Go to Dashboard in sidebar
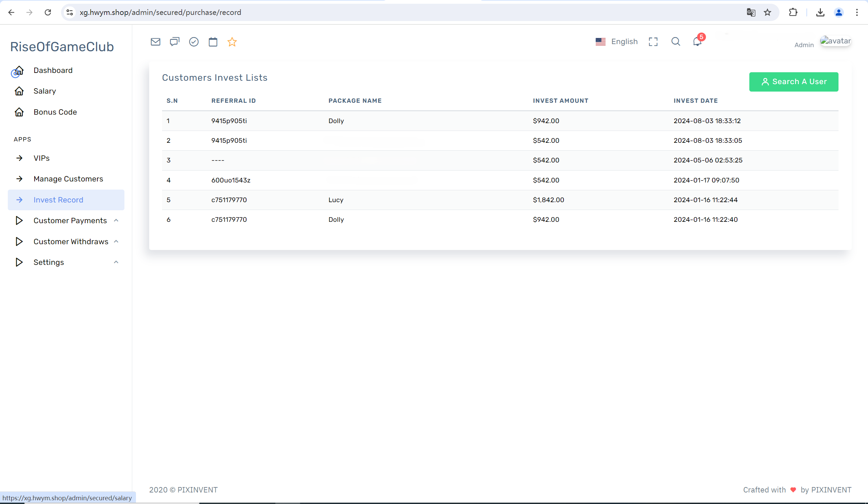868x504 pixels. [53, 70]
